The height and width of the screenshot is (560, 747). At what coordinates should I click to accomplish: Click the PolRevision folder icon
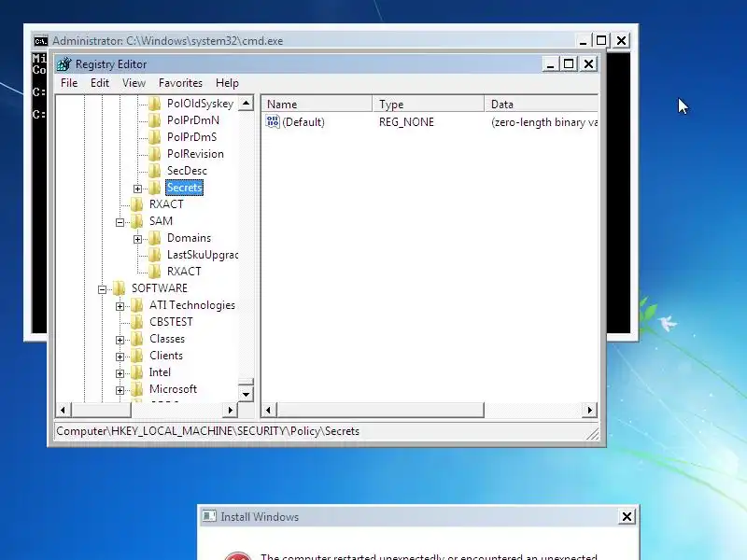154,154
